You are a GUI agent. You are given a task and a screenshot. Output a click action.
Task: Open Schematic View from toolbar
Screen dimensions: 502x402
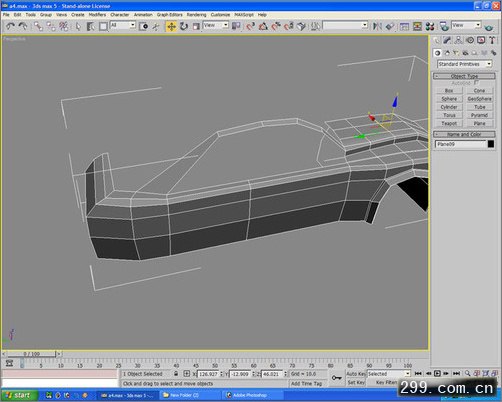coord(417,26)
